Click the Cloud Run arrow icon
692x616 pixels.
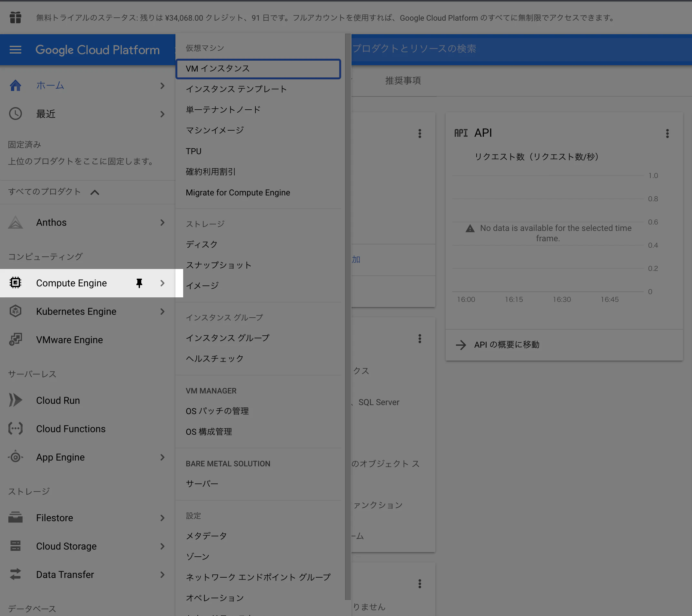click(15, 400)
